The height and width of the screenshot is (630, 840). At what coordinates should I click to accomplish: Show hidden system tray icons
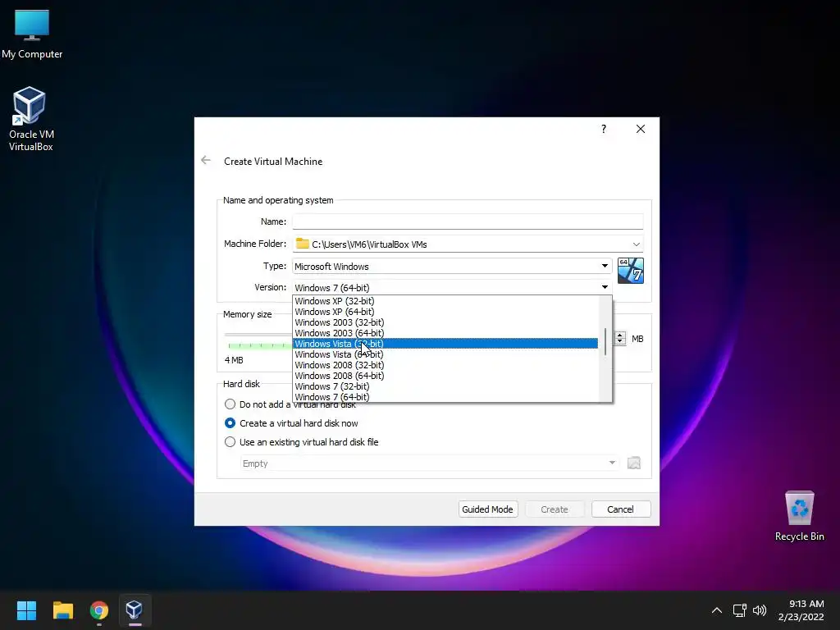coord(717,610)
